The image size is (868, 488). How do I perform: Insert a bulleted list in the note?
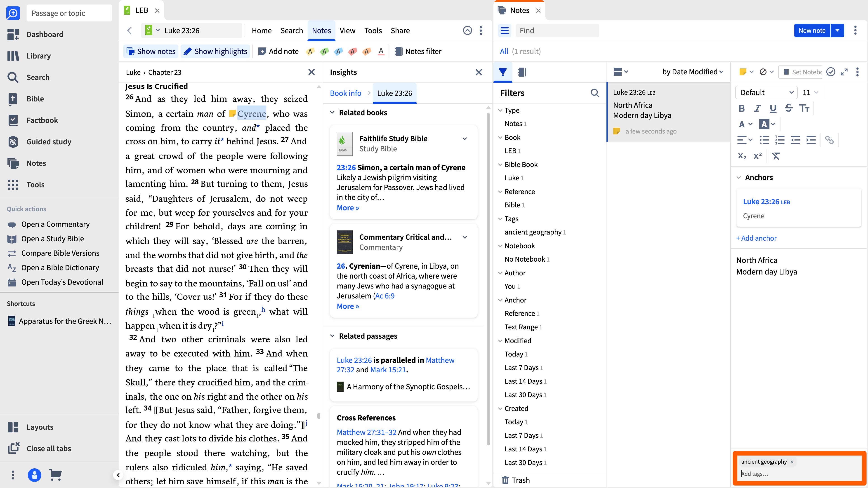[x=764, y=140]
